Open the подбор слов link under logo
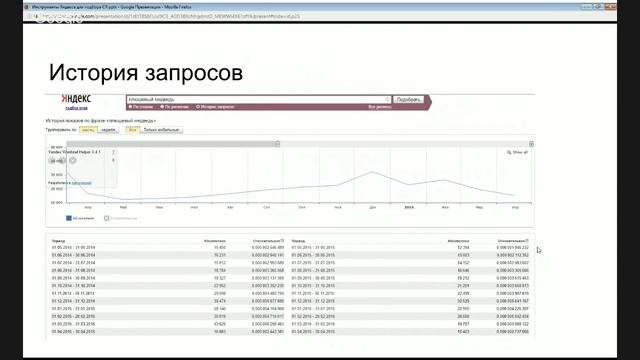The height and width of the screenshot is (360, 640). [76, 108]
